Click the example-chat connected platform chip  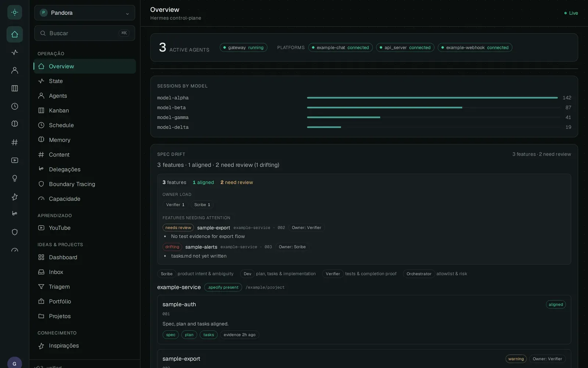point(340,47)
